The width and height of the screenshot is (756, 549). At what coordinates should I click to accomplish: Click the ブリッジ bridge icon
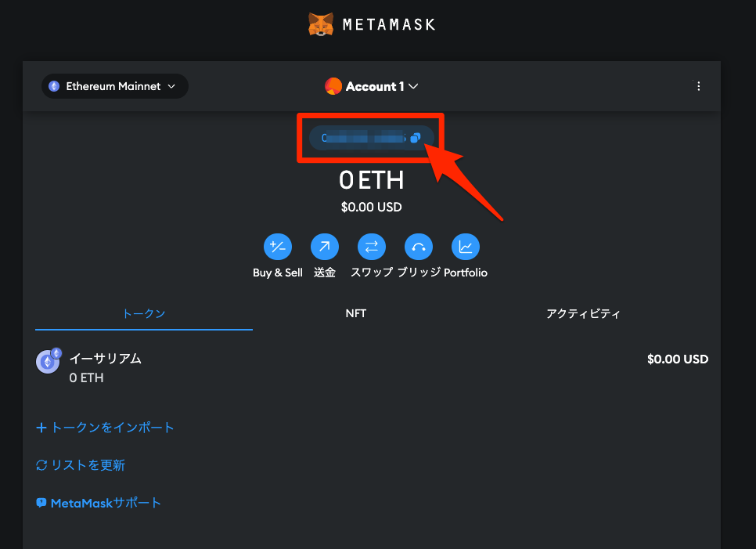pos(419,247)
